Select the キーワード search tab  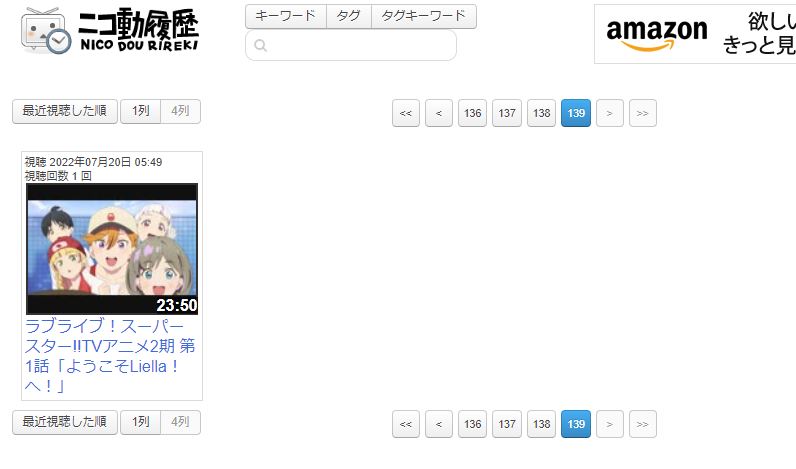[286, 16]
